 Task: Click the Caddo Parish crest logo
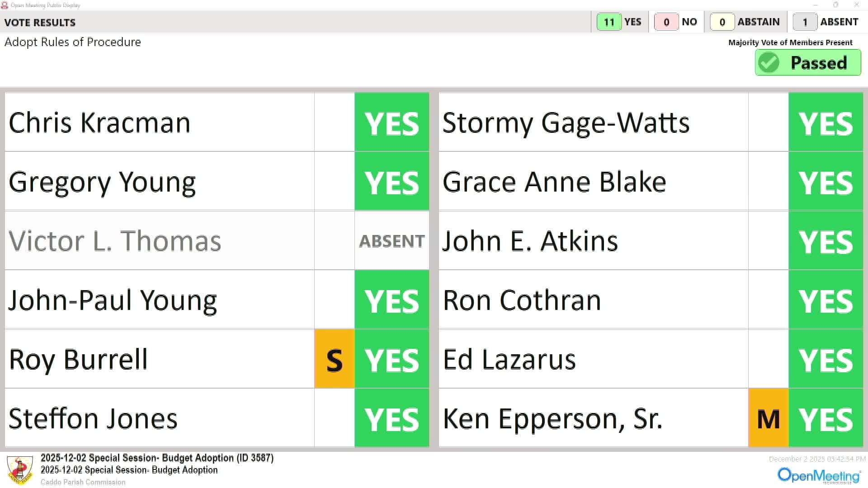(x=20, y=470)
